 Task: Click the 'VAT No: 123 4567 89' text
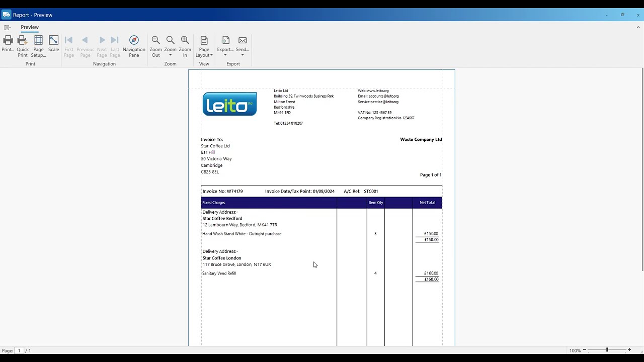click(375, 113)
